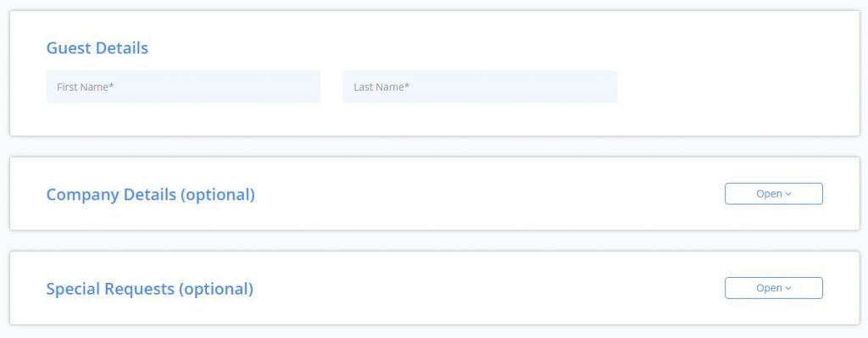
Task: Click the word "(optional)" in Company Details title
Action: [218, 195]
